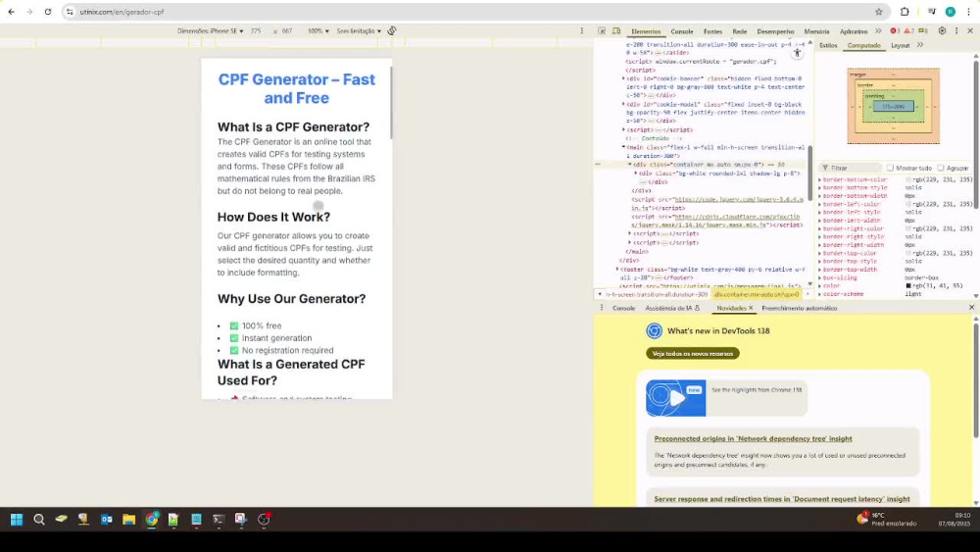
Task: Open the Desempenho panel tab
Action: (775, 31)
